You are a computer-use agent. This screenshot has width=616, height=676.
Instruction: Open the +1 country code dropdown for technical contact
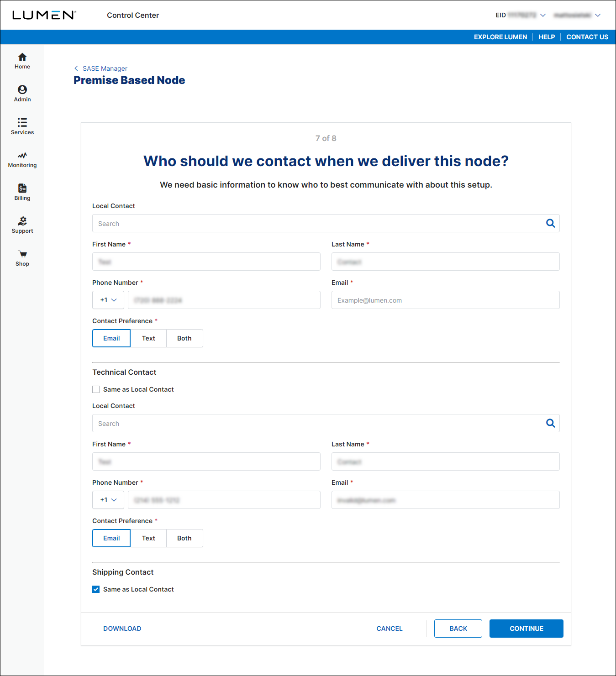[108, 500]
